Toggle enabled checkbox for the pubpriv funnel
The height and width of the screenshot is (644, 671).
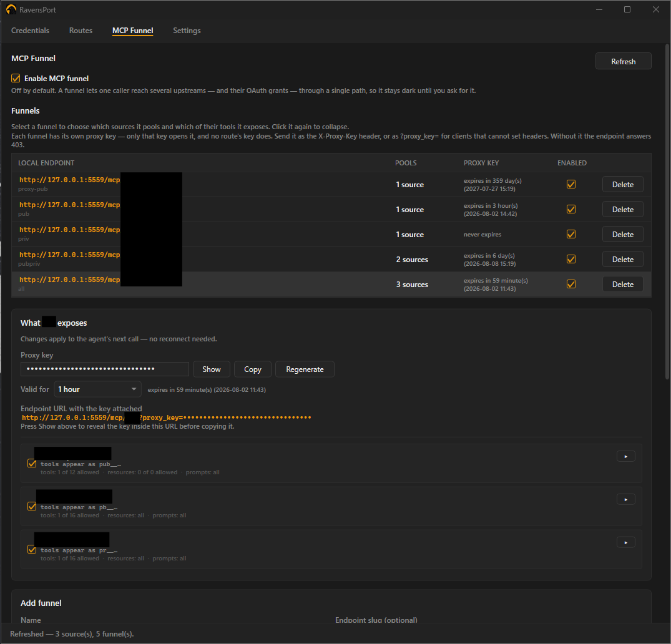pyautogui.click(x=571, y=260)
